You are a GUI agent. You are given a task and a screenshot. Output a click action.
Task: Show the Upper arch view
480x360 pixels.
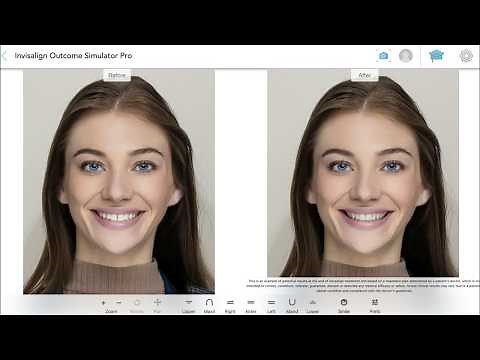pos(189,306)
